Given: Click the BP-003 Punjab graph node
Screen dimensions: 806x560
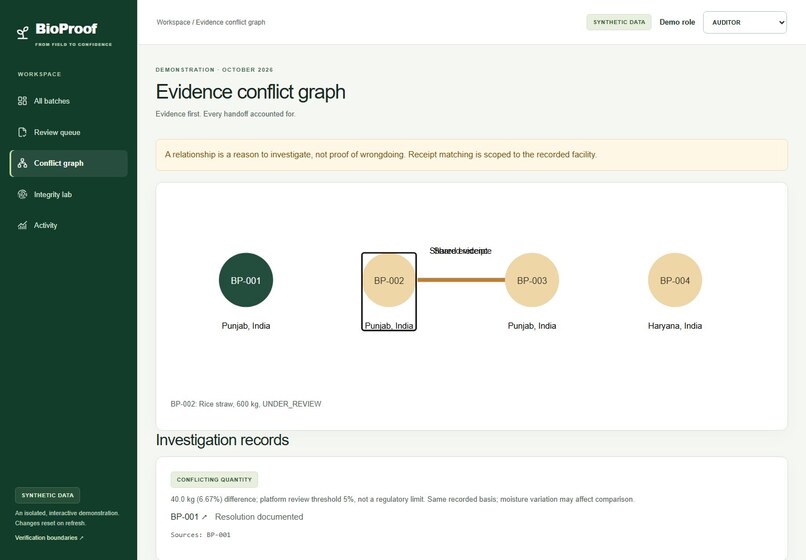Looking at the screenshot, I should 532,280.
